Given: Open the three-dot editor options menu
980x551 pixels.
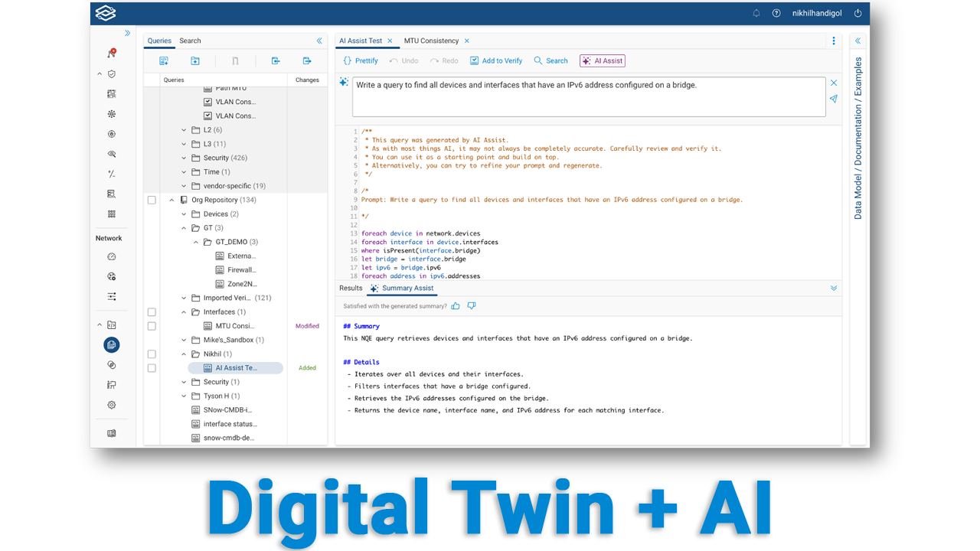Looking at the screenshot, I should click(834, 41).
